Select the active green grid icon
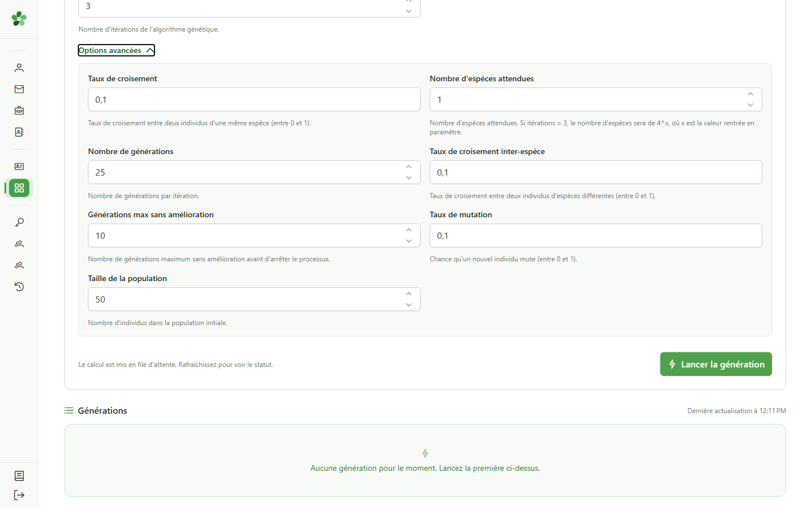Viewport: 812px width, 508px height. coord(19,188)
